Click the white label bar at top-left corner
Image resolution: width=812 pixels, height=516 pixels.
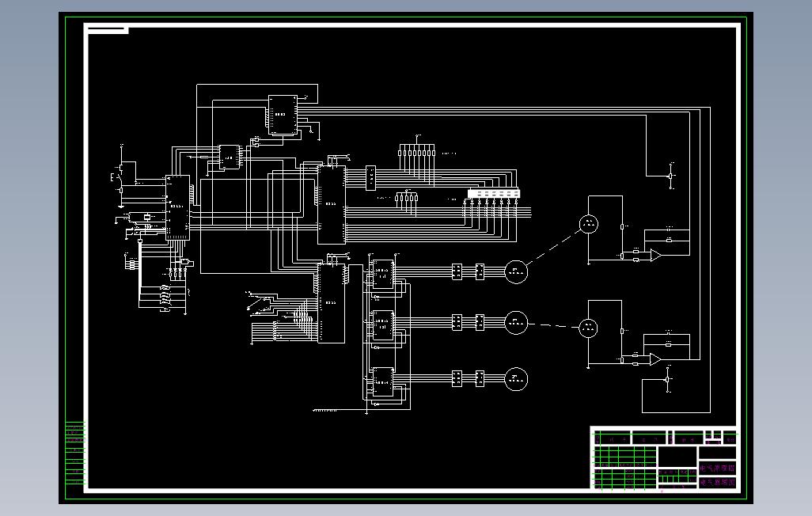point(108,30)
